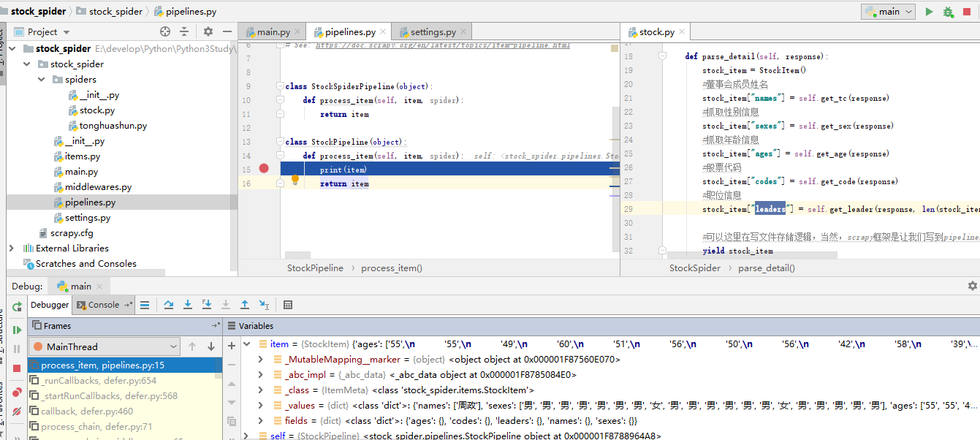Switch to the settings.py editor tab
The height and width of the screenshot is (440, 980).
click(432, 32)
